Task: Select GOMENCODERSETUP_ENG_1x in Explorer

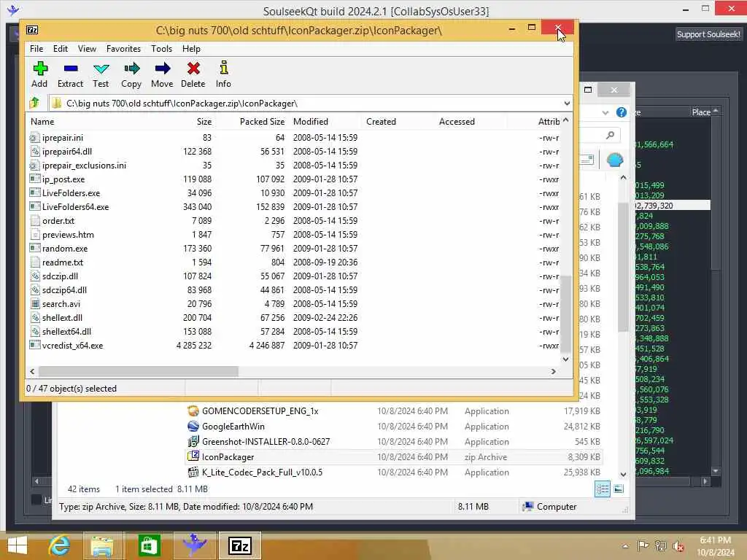Action: click(x=393, y=411)
